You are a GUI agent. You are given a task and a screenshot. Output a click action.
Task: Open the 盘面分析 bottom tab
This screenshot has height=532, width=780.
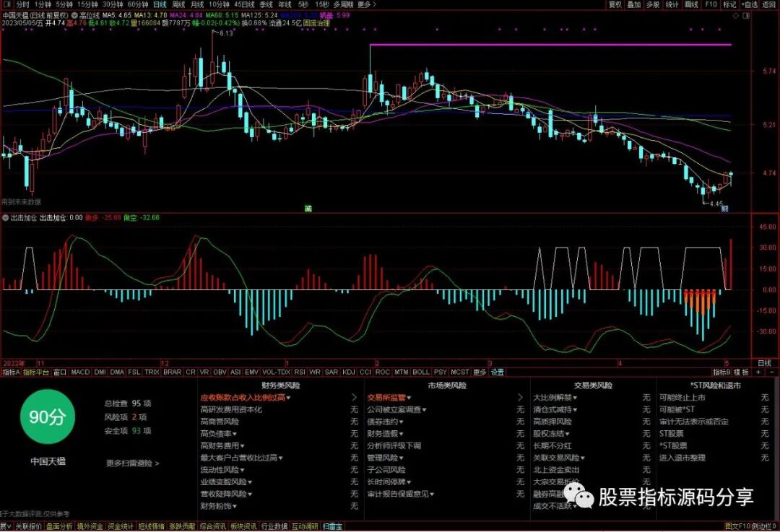click(x=59, y=526)
